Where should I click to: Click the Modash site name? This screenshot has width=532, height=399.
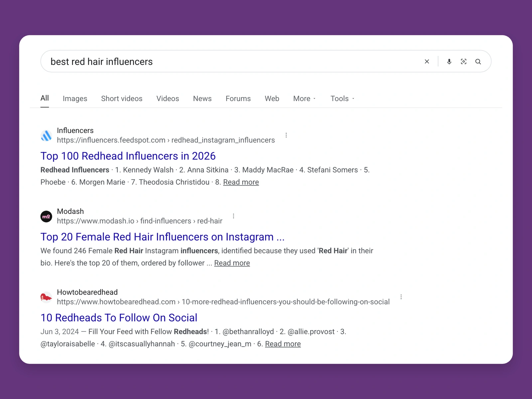click(70, 211)
